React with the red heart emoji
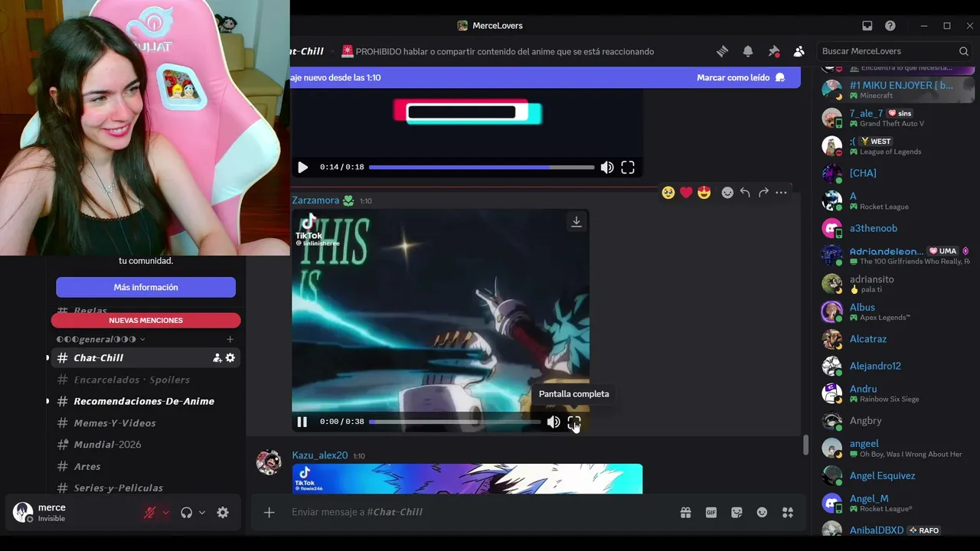The height and width of the screenshot is (551, 980). 686,193
